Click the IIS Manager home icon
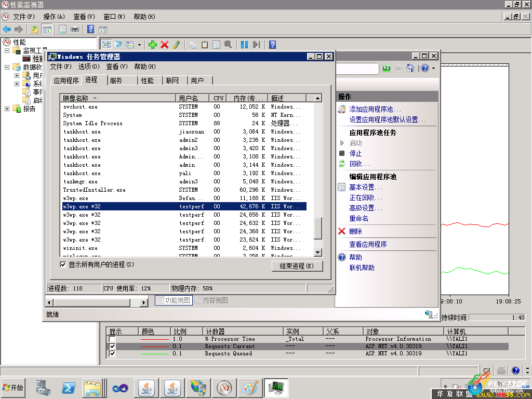 [410, 68]
